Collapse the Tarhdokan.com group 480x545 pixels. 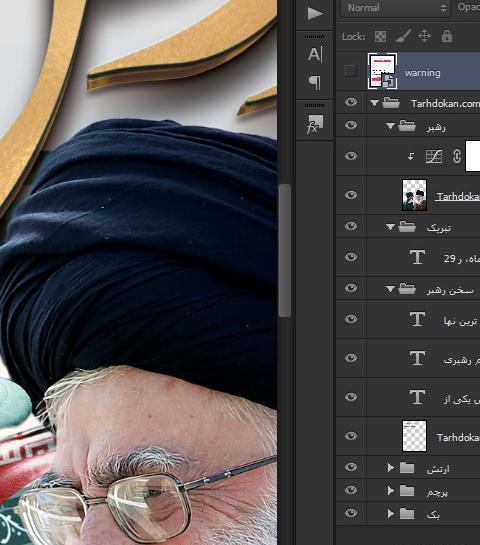tap(374, 103)
